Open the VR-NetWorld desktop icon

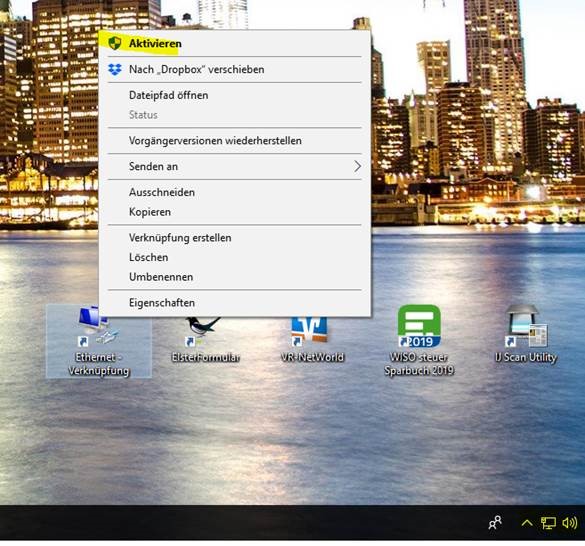point(312,340)
